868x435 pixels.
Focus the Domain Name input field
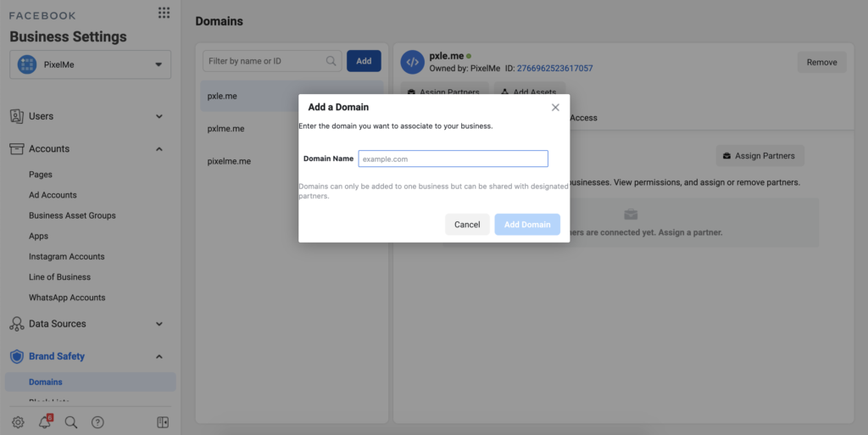click(x=453, y=159)
